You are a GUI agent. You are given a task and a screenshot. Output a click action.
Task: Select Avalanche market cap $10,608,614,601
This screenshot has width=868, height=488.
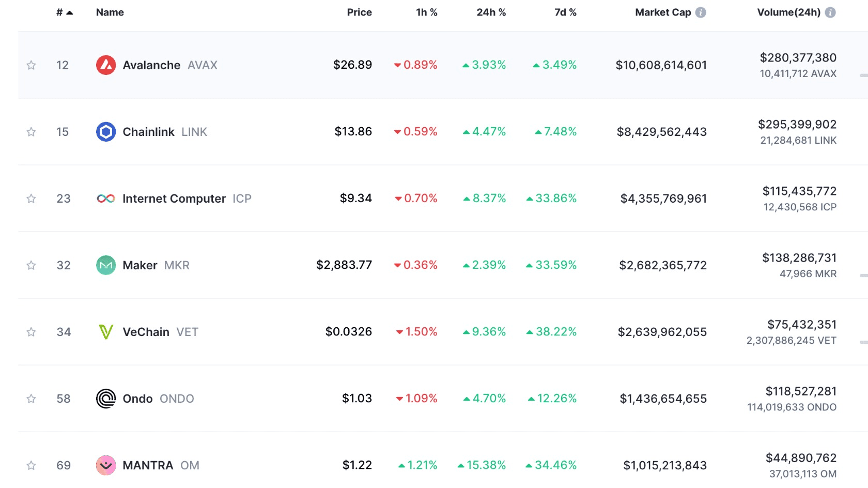pyautogui.click(x=661, y=65)
